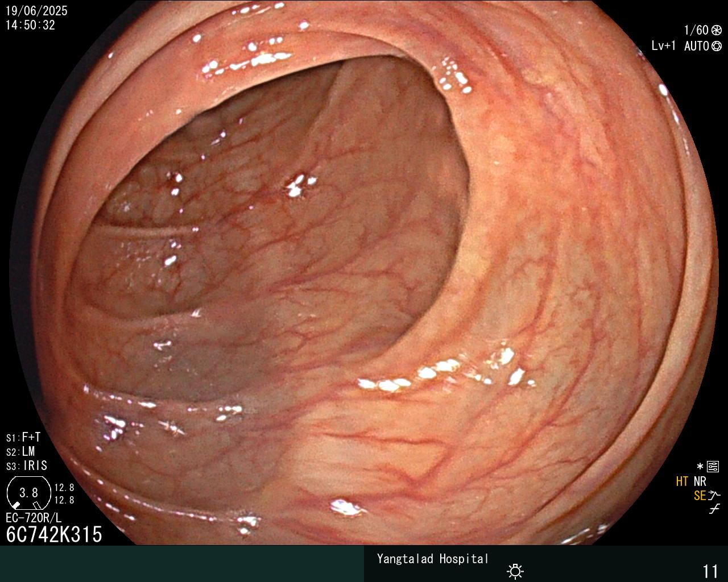Click the scope tip diagram showing 3.8
Screen dimensions: 728x582
click(28, 493)
